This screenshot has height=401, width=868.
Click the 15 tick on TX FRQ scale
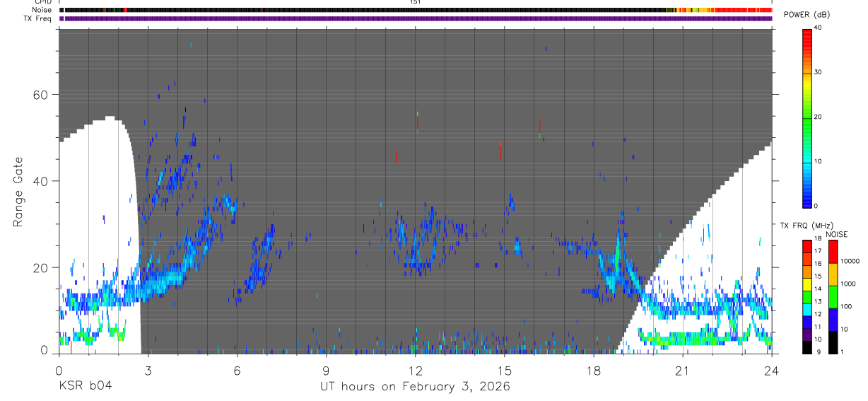(x=819, y=277)
